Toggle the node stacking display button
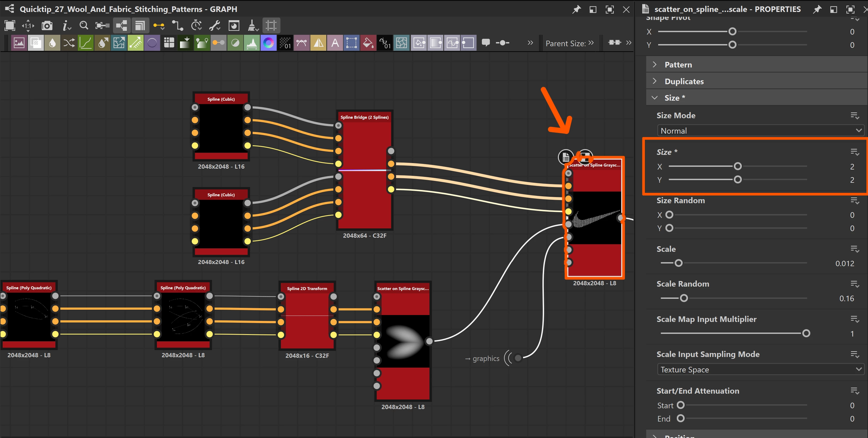Screen dimensions: 868x438 (x=140, y=25)
